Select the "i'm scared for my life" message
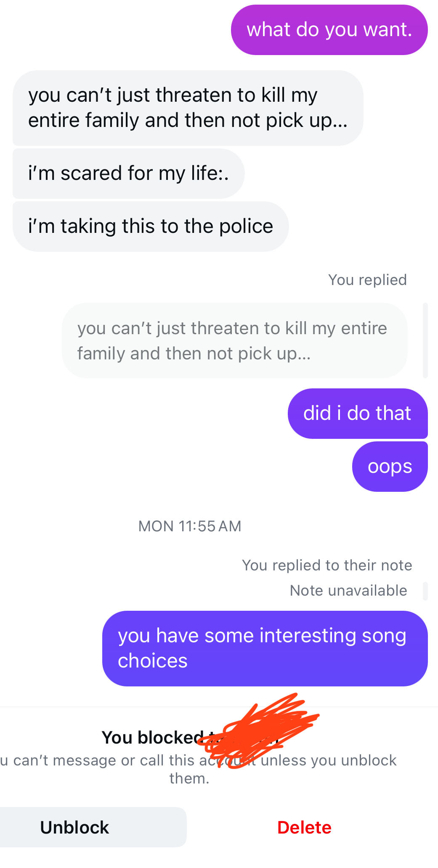The height and width of the screenshot is (868, 438). coord(128,174)
